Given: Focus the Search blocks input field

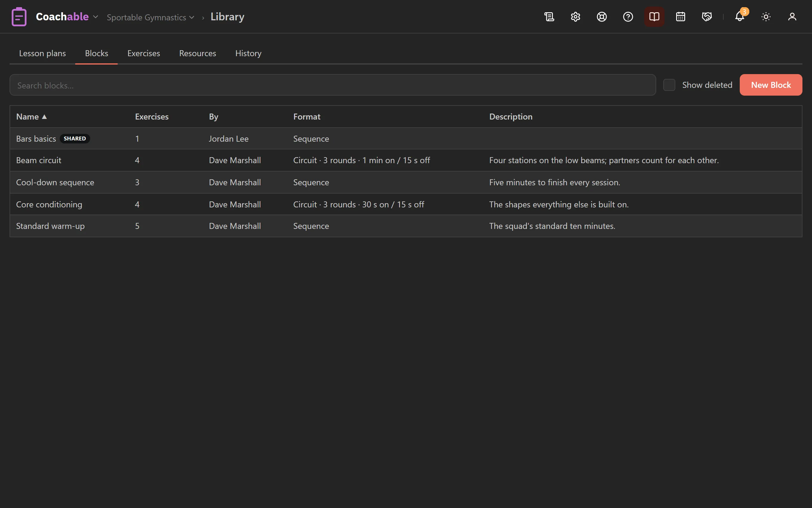Looking at the screenshot, I should [x=333, y=85].
